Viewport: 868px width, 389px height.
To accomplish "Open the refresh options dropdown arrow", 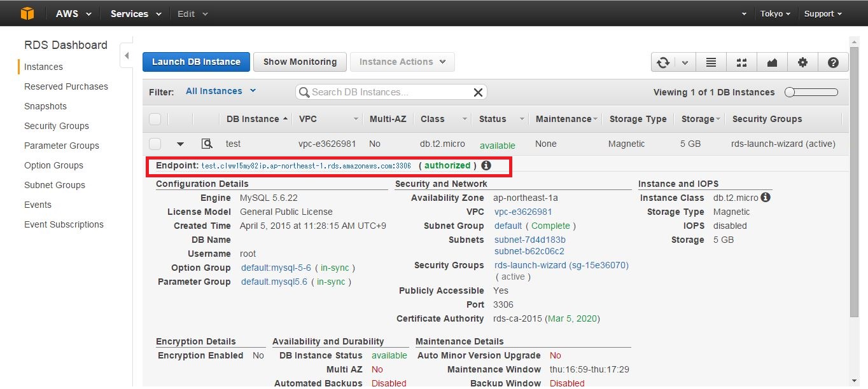I will click(685, 62).
